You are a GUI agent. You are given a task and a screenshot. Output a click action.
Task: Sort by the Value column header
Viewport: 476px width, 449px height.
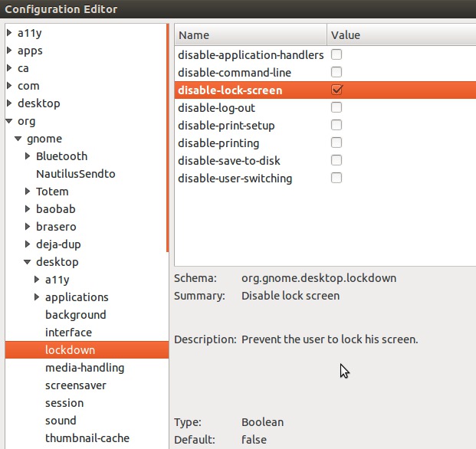click(402, 35)
